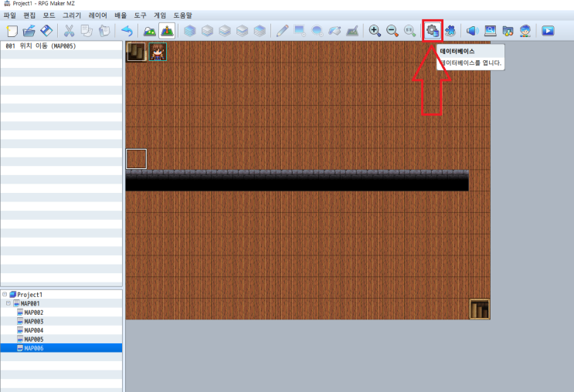Open the Character Generator icon
The image size is (574, 392).
click(x=525, y=31)
